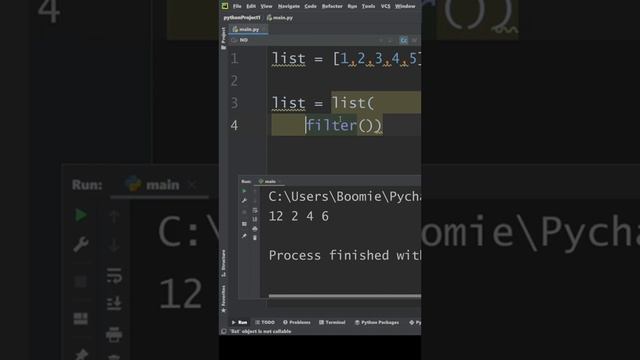Image resolution: width=640 pixels, height=360 pixels.
Task: Open the Terminal tool window tab
Action: click(332, 322)
